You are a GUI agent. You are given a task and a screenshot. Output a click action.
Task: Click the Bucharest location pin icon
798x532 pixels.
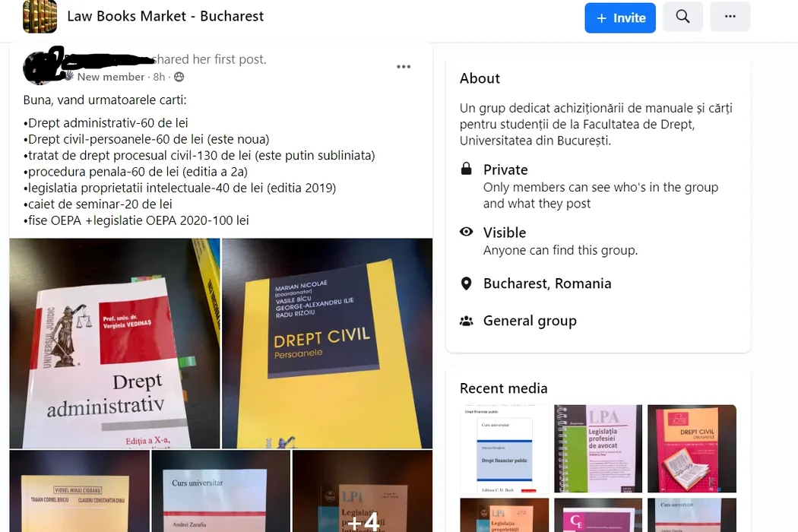pyautogui.click(x=466, y=283)
